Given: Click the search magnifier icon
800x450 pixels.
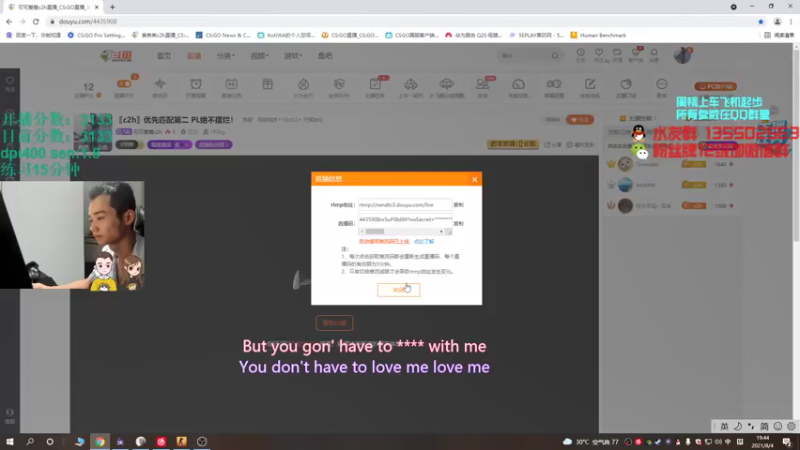Looking at the screenshot, I should 555,56.
